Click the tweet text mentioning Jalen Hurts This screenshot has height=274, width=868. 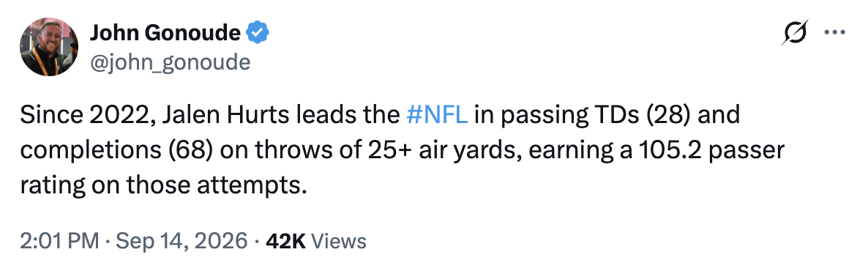[x=402, y=151]
